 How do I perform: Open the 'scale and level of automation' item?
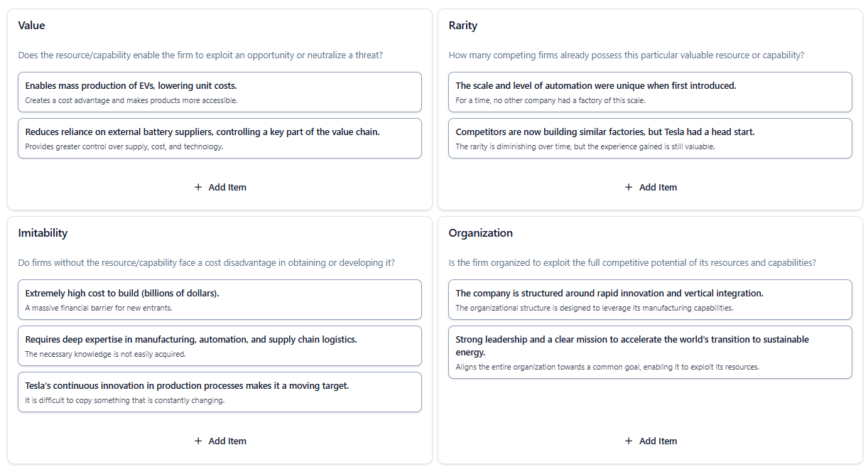650,92
